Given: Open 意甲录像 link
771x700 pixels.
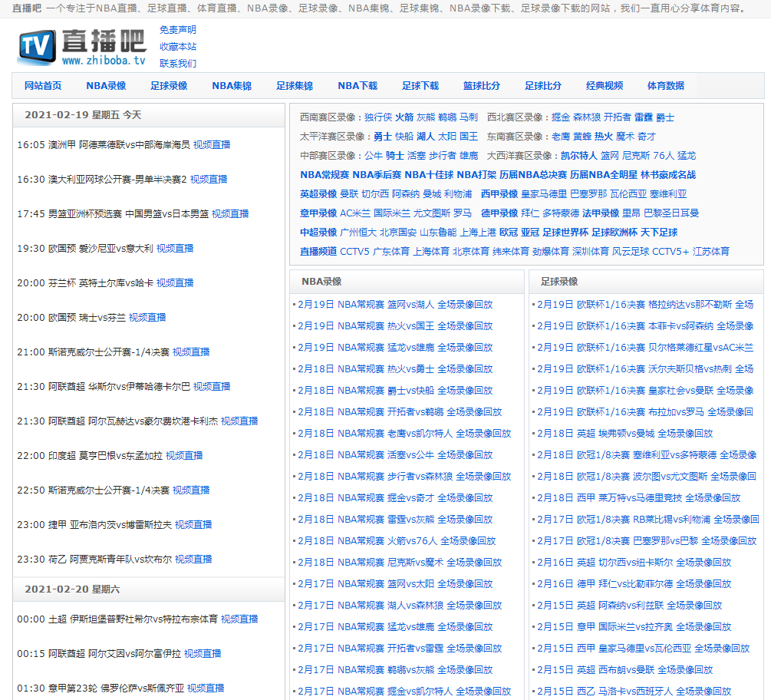Looking at the screenshot, I should click(x=318, y=213).
